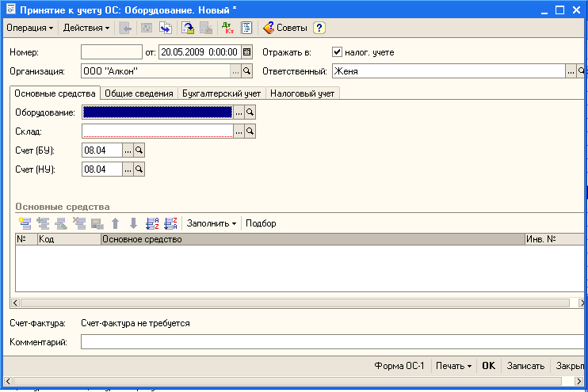588x392 pixels.
Task: Click the magnifier next to Склад field
Action: click(250, 131)
